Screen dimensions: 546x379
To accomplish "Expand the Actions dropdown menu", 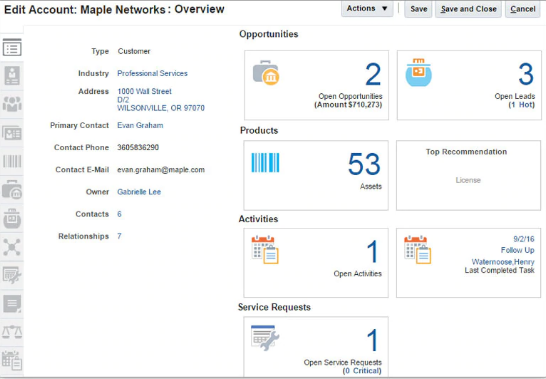I will pyautogui.click(x=367, y=8).
